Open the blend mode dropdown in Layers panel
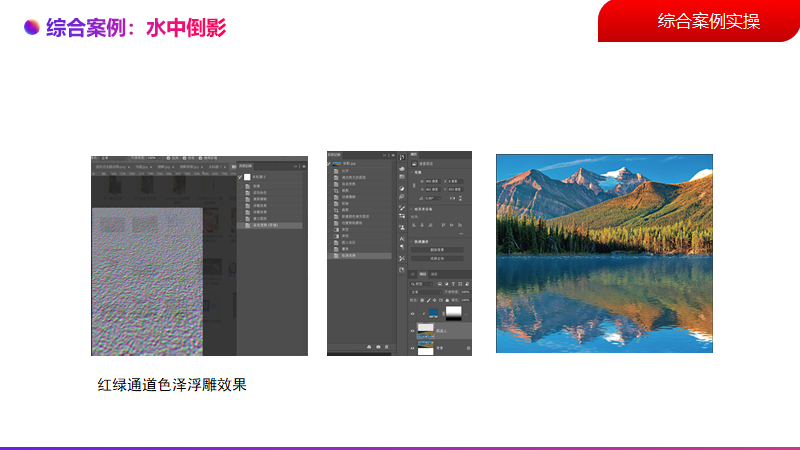Screen dimensions: 800x450 (426, 292)
